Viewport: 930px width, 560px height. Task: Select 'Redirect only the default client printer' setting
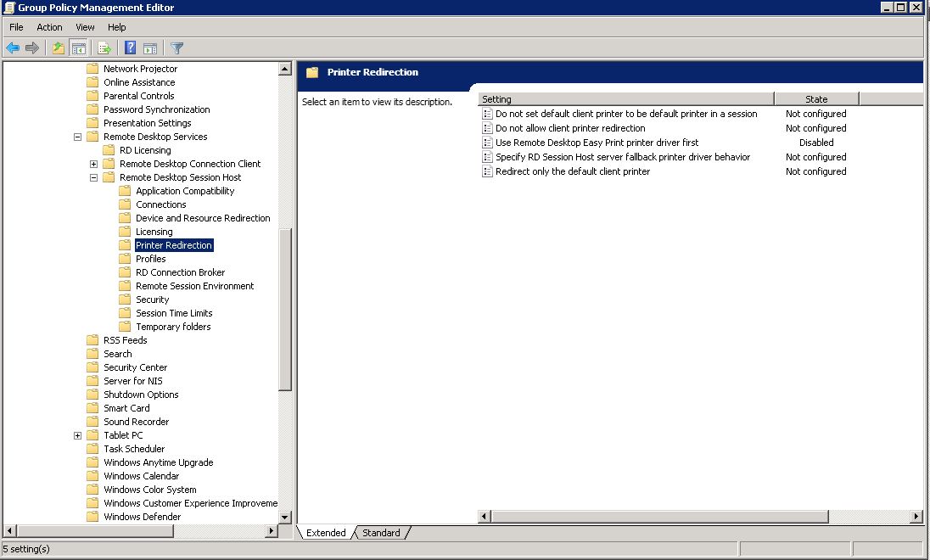point(573,171)
